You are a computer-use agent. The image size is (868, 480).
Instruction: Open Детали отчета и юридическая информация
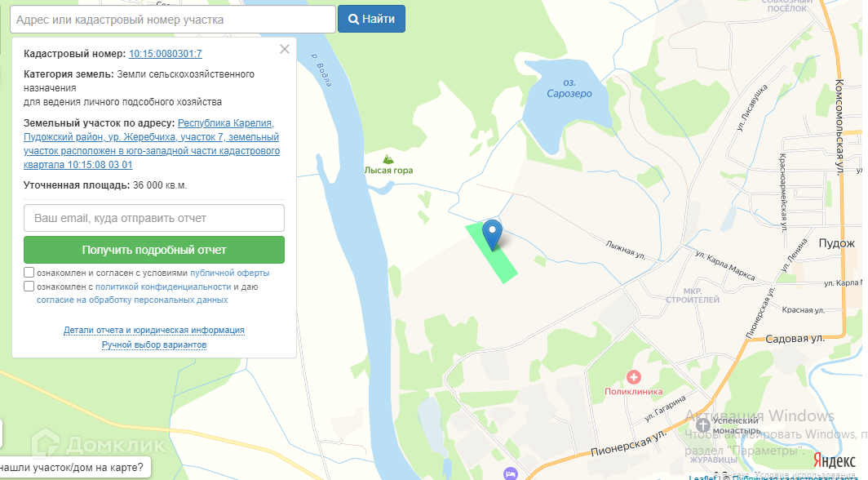pos(154,331)
